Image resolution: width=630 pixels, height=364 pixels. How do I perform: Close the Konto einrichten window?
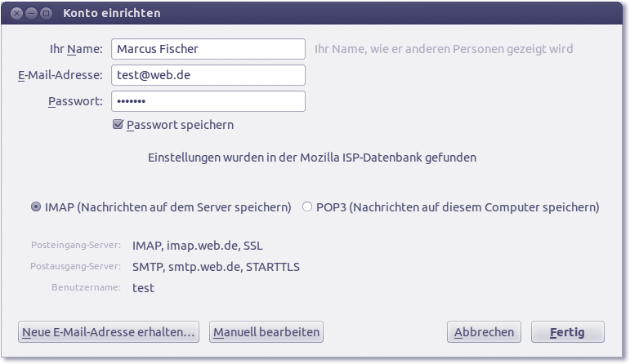point(17,13)
